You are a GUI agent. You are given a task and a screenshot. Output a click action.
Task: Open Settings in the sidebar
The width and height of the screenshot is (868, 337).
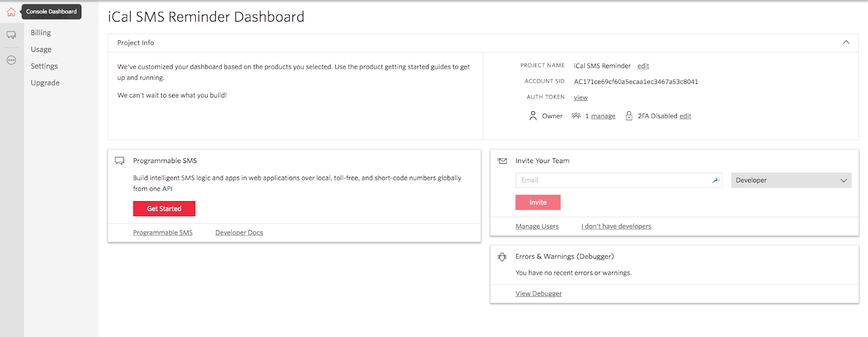44,66
